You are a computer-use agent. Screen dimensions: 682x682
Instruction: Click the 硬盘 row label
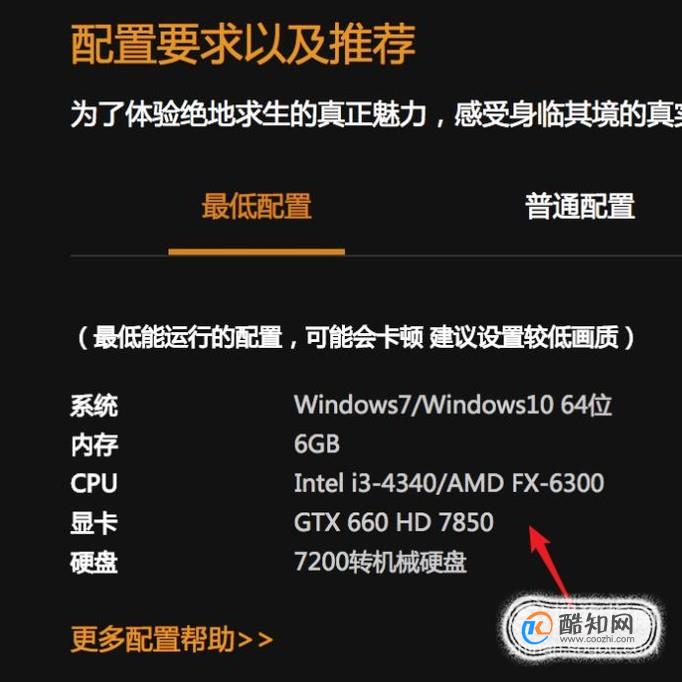point(94,562)
